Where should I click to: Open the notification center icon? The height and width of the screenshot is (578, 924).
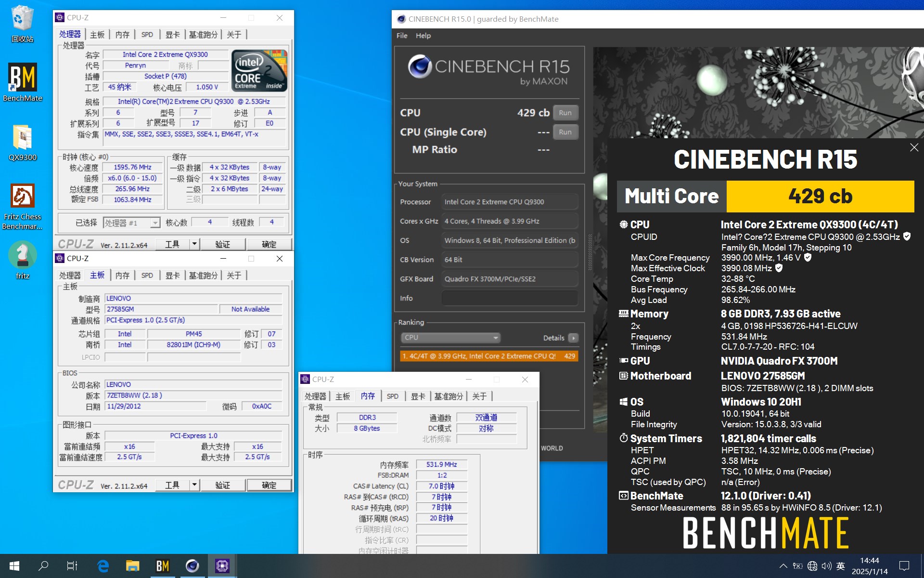(x=904, y=566)
